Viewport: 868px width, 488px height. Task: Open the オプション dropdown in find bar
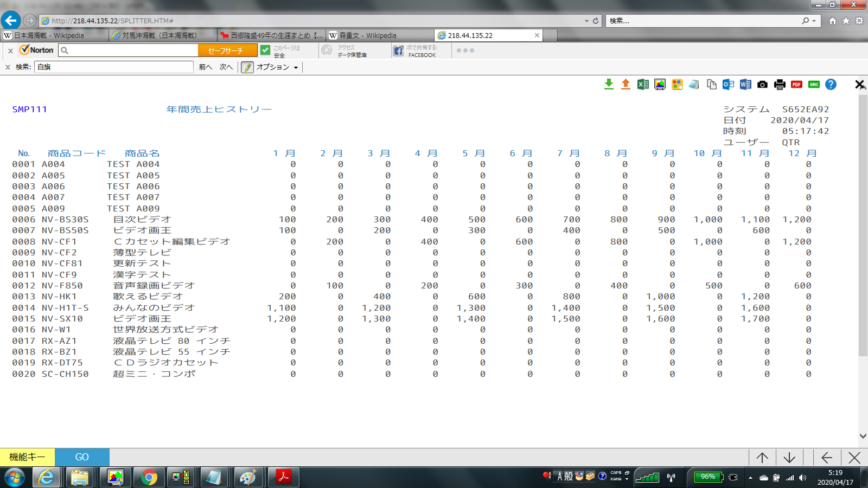(277, 67)
